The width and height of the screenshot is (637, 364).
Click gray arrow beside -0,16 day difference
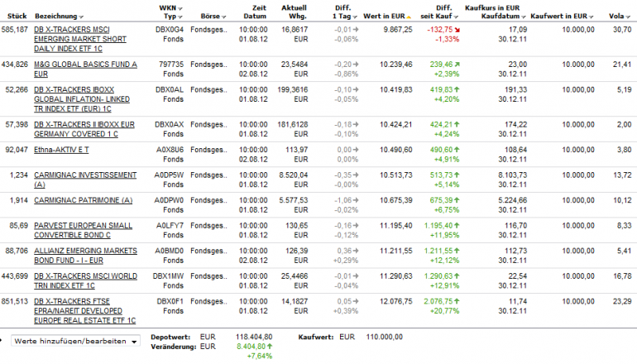(356, 225)
